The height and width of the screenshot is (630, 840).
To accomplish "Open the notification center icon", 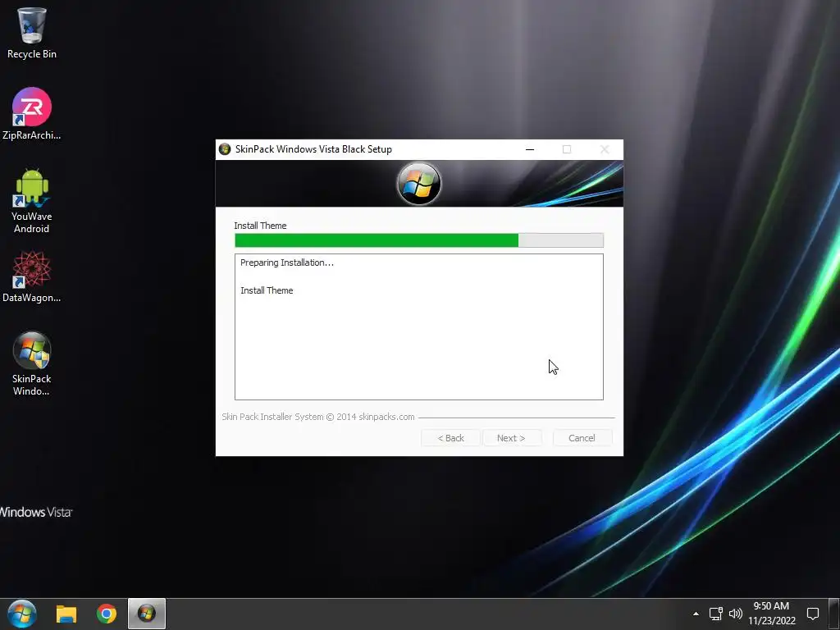I will pos(813,614).
